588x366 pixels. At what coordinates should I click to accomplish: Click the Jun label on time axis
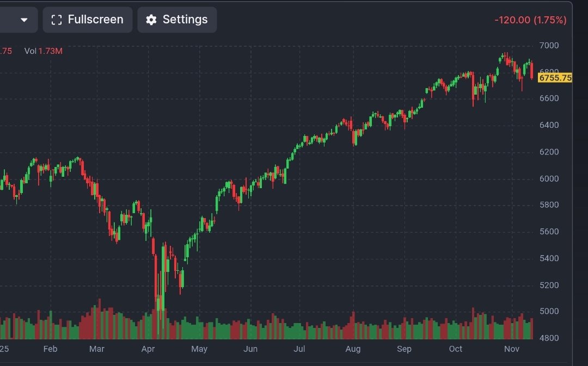point(250,349)
